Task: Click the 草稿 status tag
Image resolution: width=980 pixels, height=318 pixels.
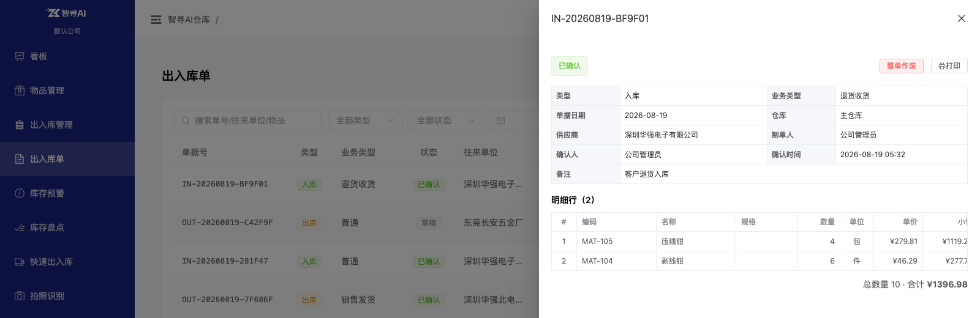Action: (429, 223)
